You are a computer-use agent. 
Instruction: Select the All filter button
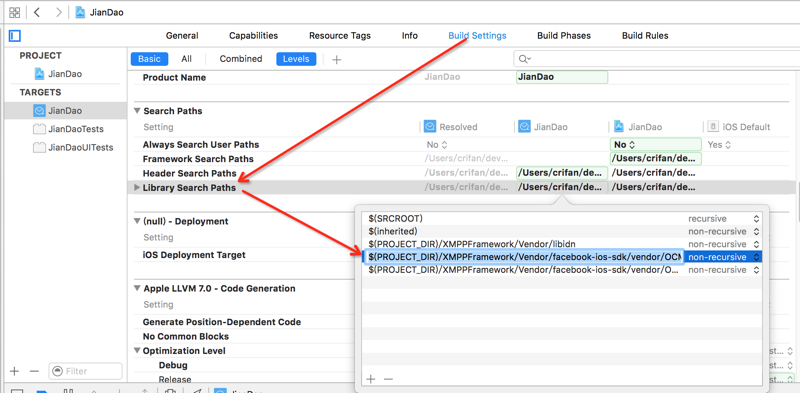186,59
